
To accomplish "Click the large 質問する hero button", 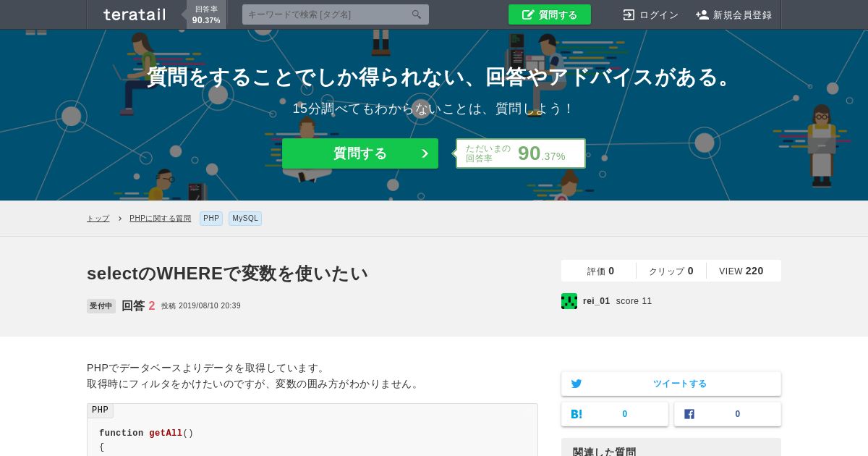I will point(360,153).
